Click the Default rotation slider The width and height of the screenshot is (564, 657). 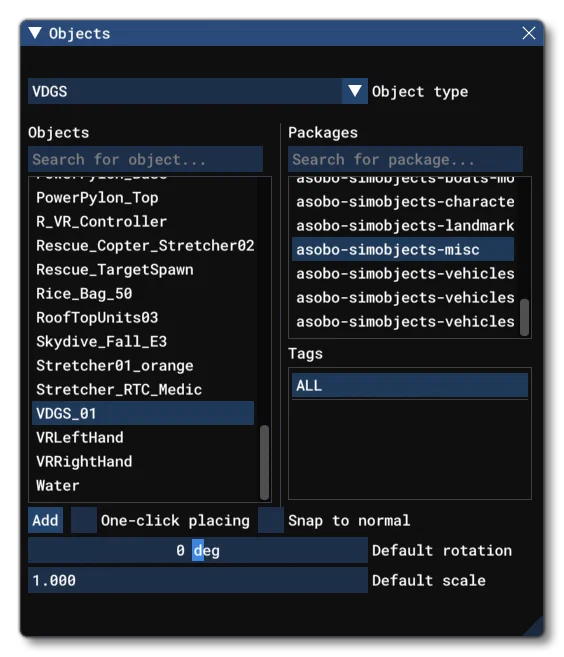198,550
